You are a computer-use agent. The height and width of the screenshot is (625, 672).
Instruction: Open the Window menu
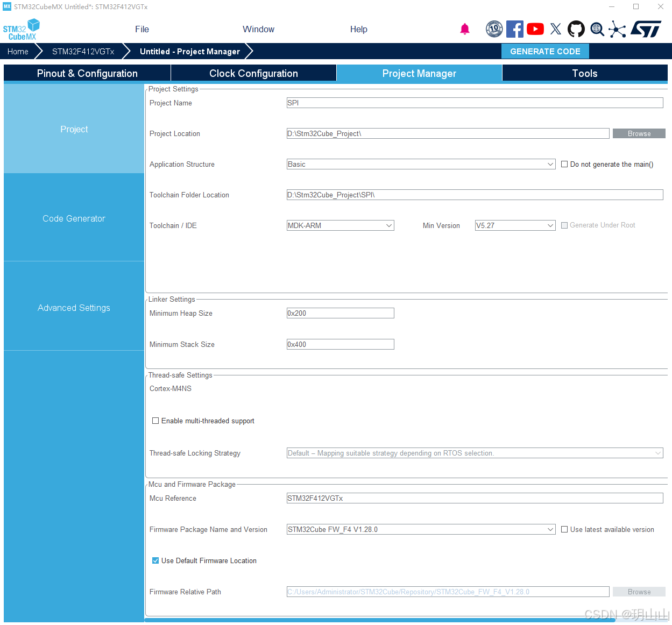(258, 29)
